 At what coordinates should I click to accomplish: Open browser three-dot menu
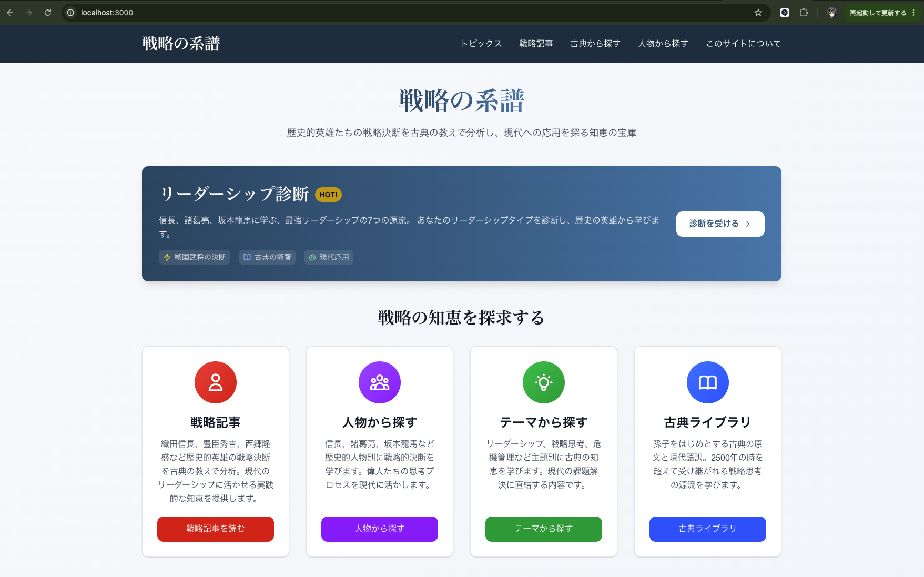pos(913,13)
